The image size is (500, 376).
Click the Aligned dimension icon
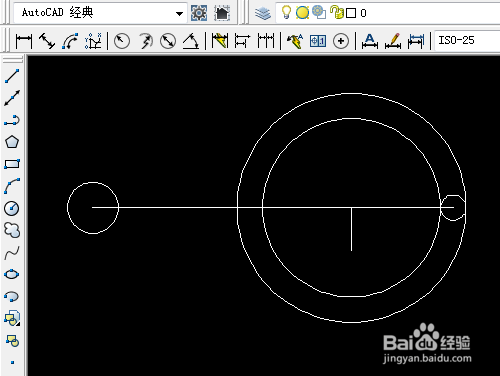click(x=47, y=41)
